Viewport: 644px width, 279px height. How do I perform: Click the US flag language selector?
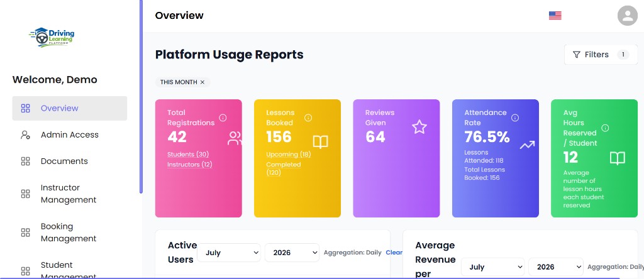point(555,16)
